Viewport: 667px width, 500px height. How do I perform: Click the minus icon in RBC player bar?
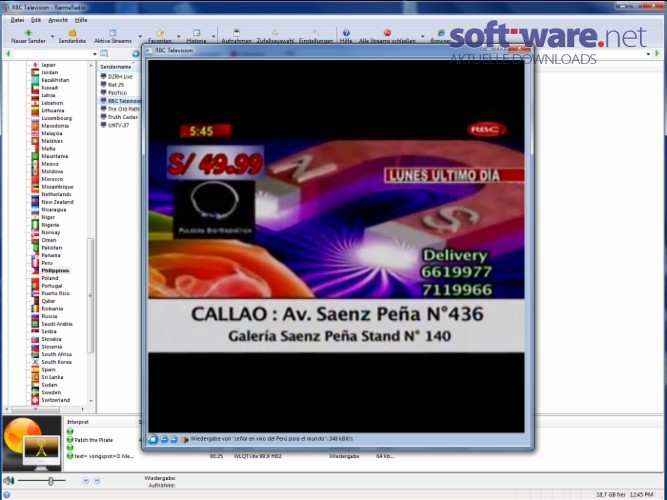pos(164,439)
